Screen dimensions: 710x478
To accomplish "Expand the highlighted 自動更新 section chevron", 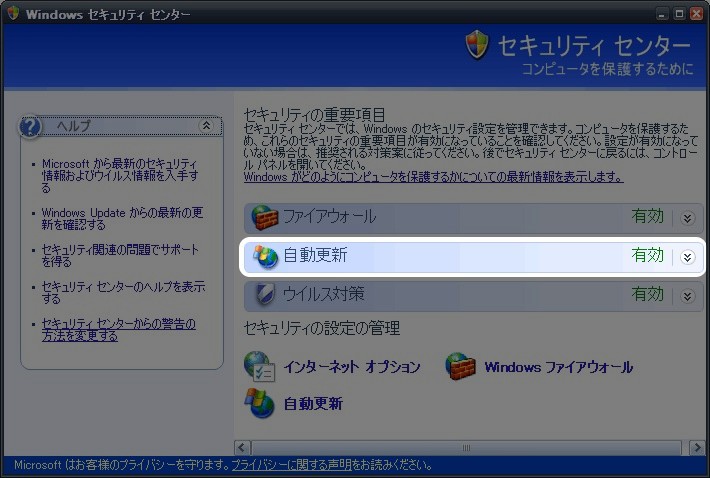I will tap(687, 257).
